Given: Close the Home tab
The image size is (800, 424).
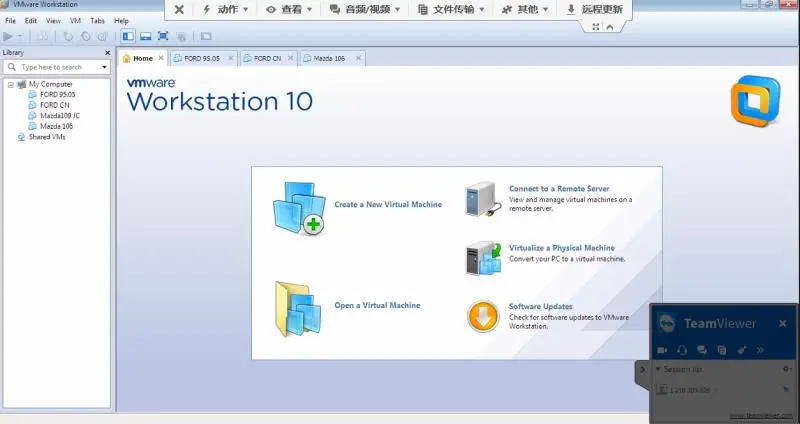Looking at the screenshot, I should [161, 58].
